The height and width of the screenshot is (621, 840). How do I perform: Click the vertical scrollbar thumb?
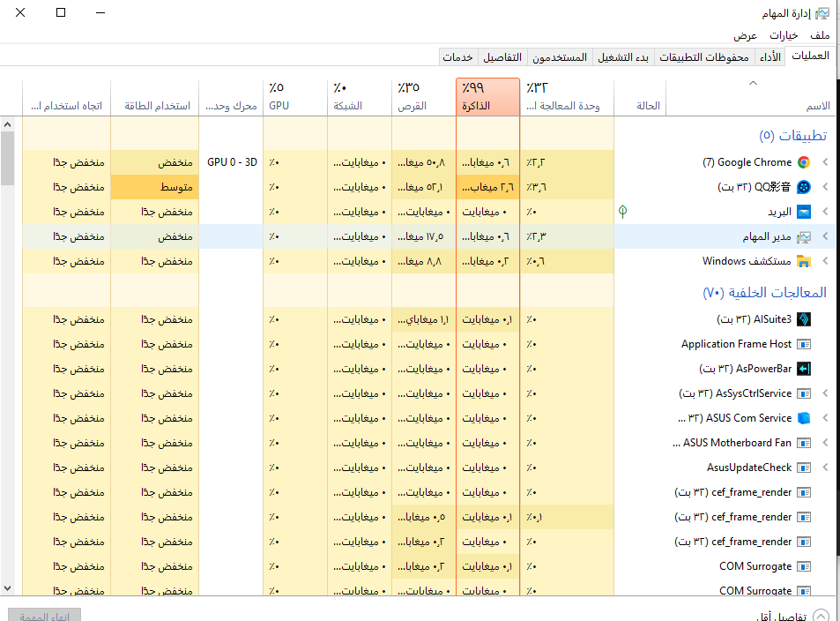point(8,158)
